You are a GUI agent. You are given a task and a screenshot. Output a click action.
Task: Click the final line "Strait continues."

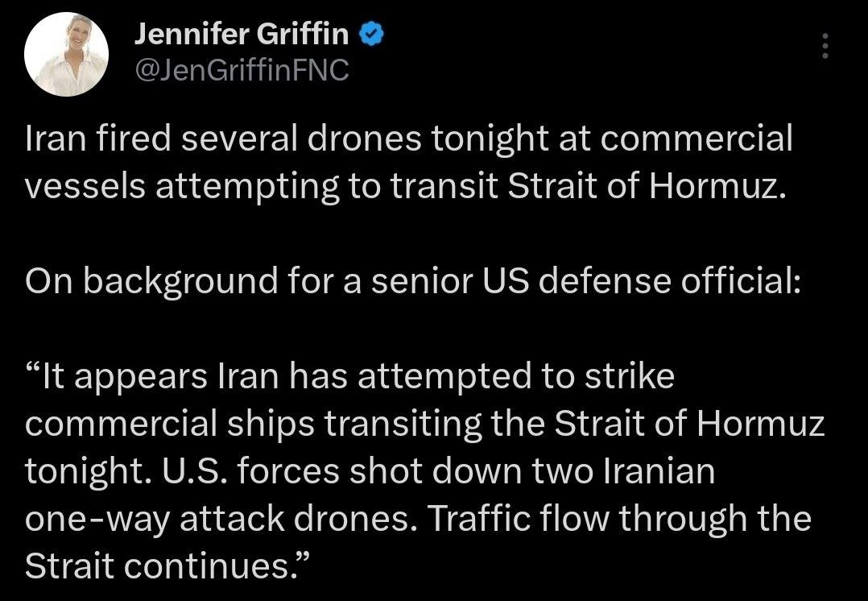tap(166, 566)
